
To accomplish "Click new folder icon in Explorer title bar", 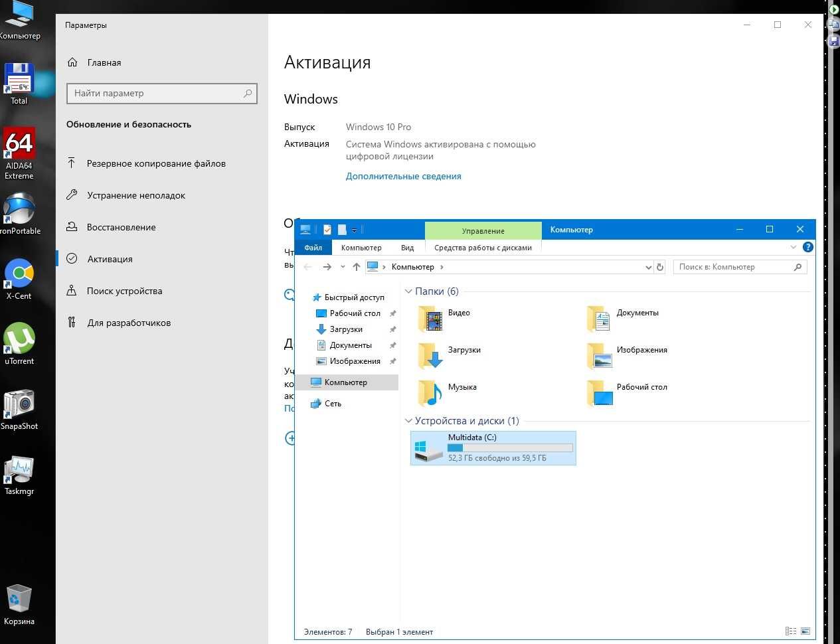I will (x=342, y=230).
